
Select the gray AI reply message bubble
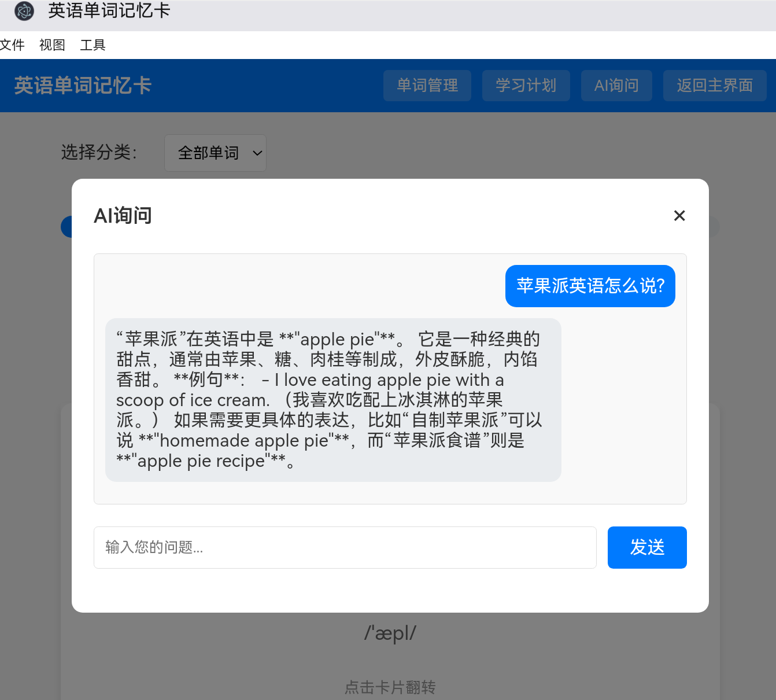click(x=333, y=400)
